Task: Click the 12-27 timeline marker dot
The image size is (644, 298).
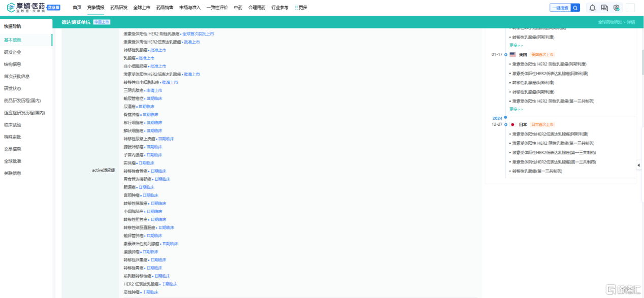Action: click(506, 124)
